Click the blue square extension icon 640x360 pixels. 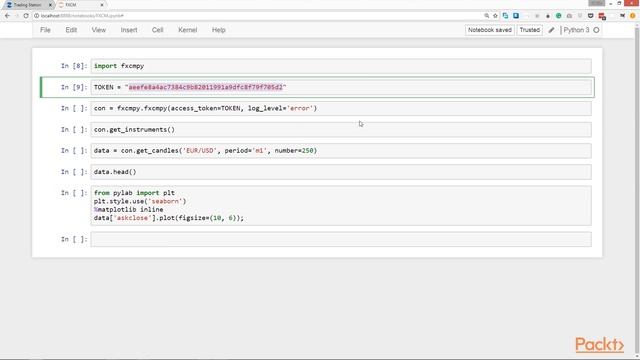point(516,16)
